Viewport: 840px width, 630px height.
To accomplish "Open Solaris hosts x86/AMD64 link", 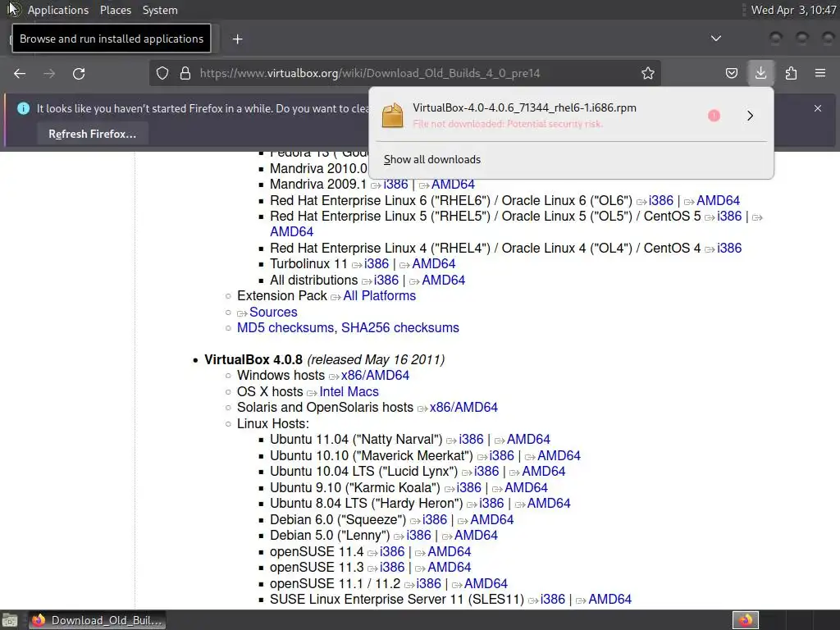I will [x=463, y=407].
